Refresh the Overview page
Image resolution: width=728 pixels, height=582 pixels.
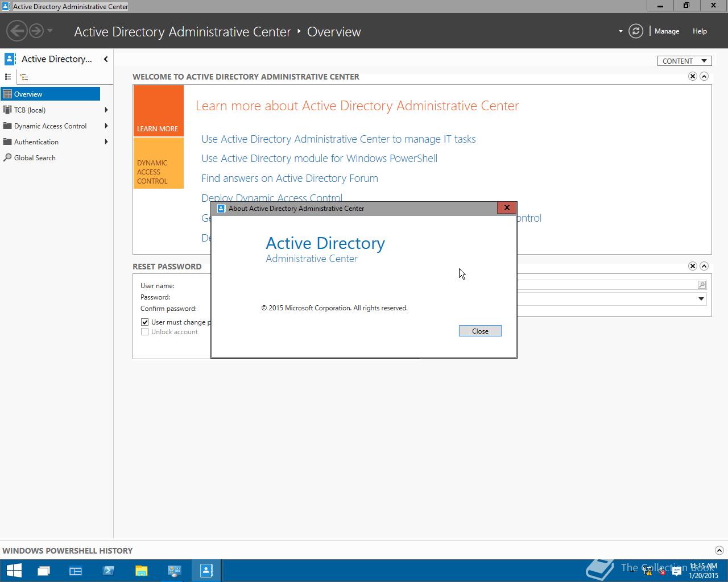(635, 31)
